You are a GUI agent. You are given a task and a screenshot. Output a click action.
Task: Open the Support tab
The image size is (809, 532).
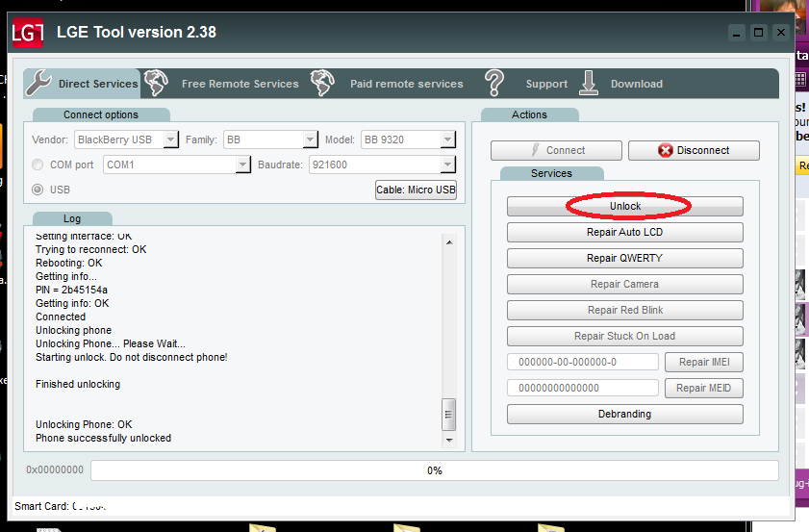click(546, 84)
